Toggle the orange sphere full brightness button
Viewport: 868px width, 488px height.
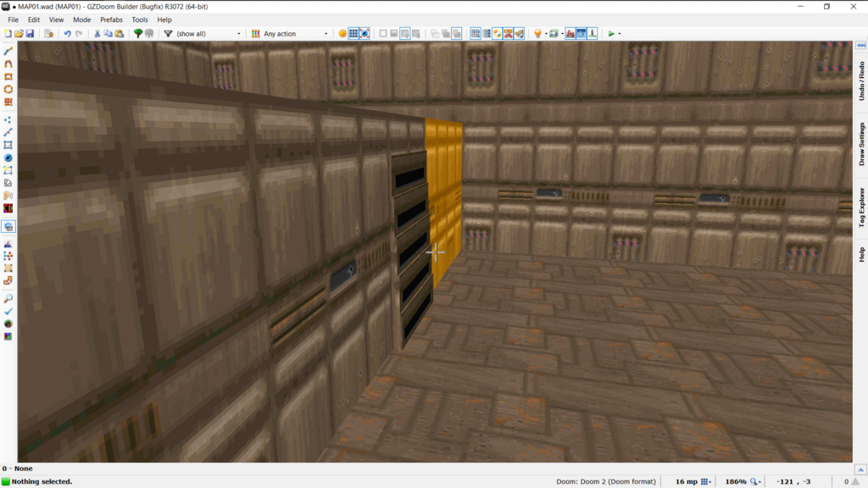point(342,34)
